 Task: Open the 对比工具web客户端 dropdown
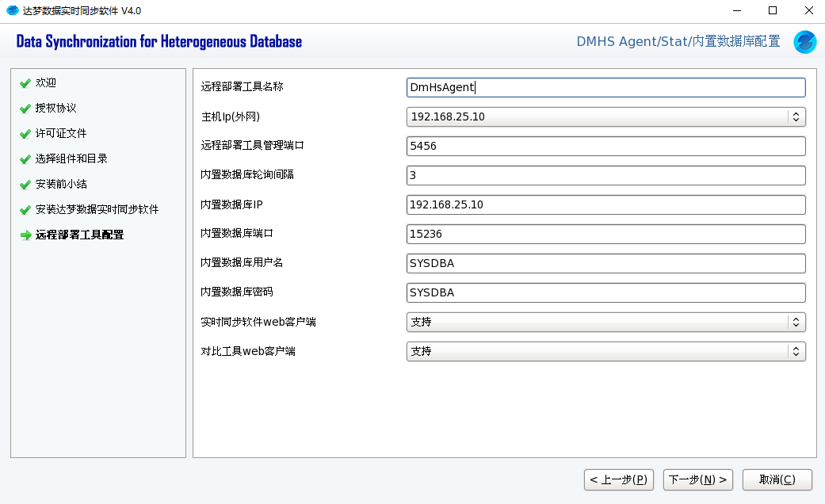coord(796,351)
